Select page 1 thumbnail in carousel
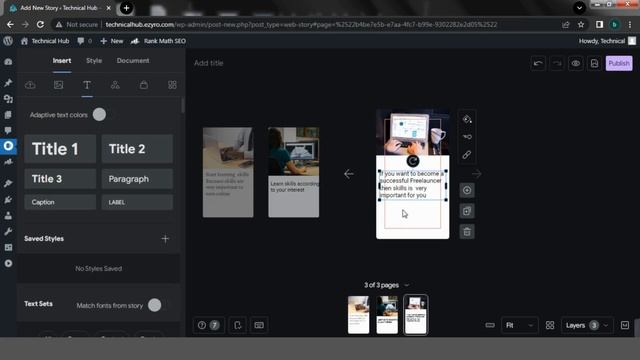This screenshot has width=640, height=360. pyautogui.click(x=358, y=315)
